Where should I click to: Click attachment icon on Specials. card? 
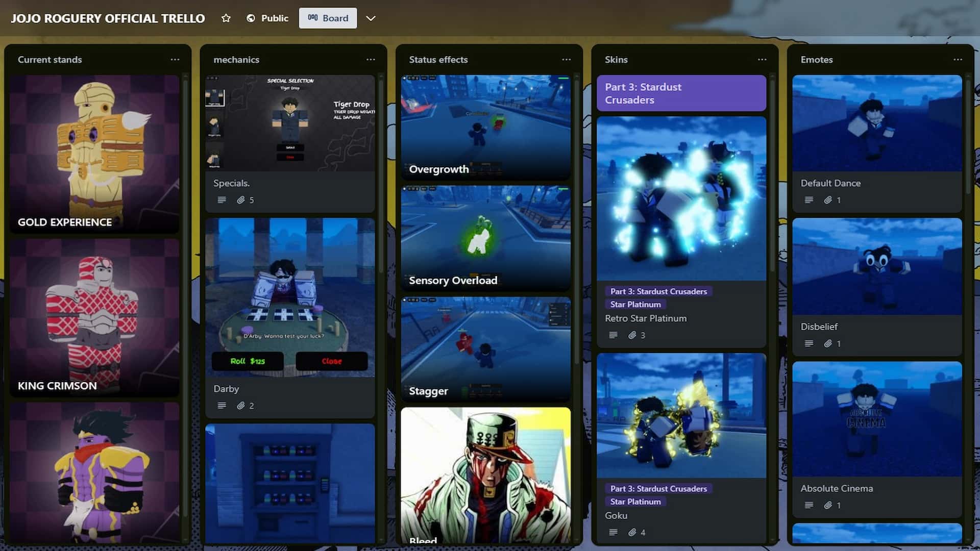(x=241, y=200)
